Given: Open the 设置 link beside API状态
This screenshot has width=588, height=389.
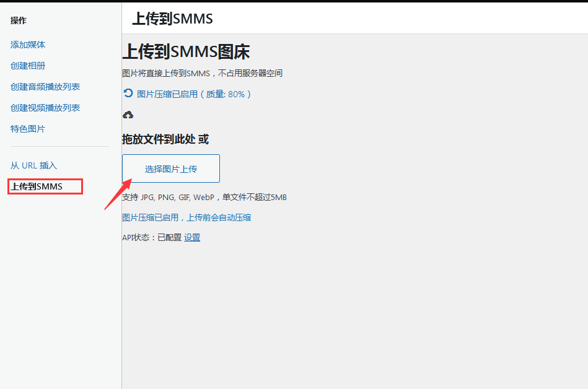Looking at the screenshot, I should [x=192, y=237].
